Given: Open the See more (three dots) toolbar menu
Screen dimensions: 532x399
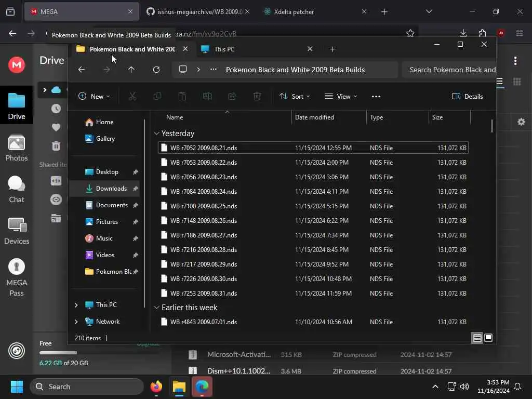Looking at the screenshot, I should click(376, 96).
